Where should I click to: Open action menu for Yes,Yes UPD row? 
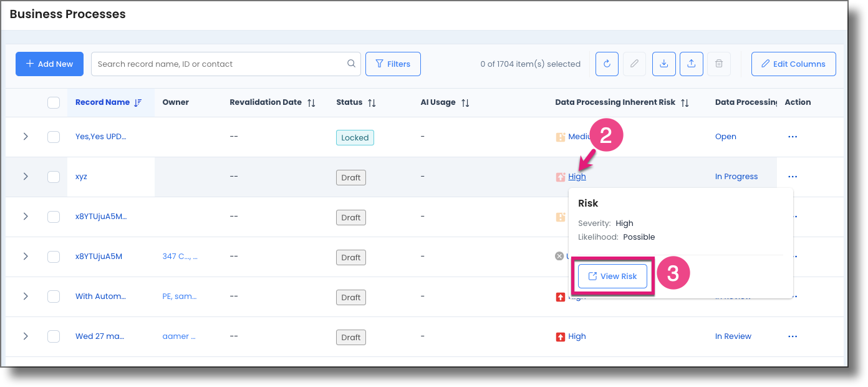[x=793, y=137]
